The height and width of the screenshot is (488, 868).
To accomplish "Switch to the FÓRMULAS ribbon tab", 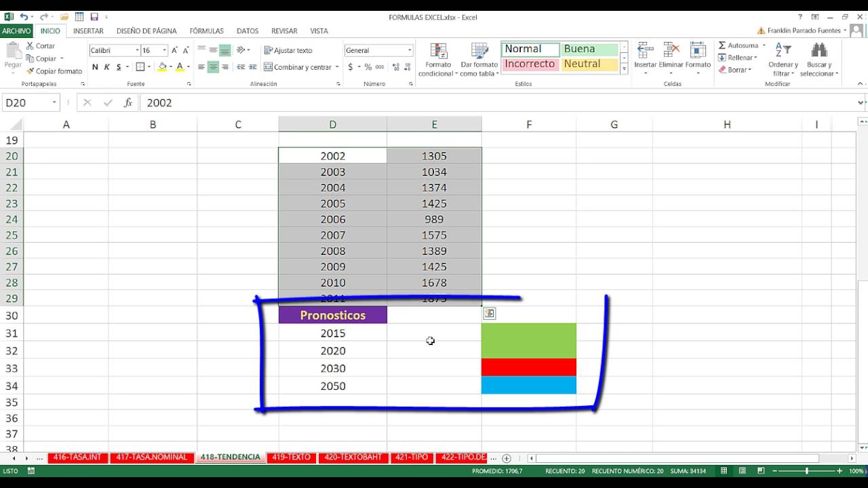I will (x=207, y=30).
